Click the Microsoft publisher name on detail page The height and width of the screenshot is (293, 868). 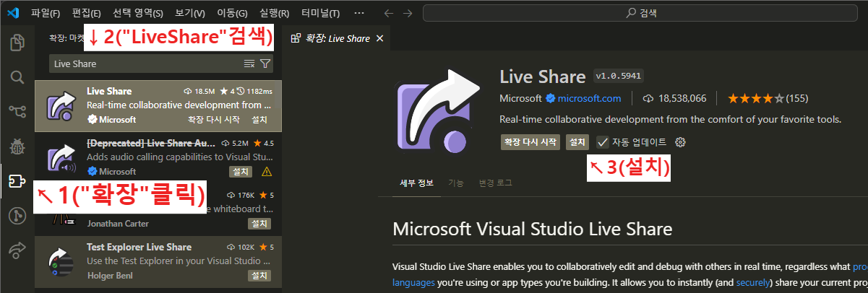pyautogui.click(x=520, y=98)
